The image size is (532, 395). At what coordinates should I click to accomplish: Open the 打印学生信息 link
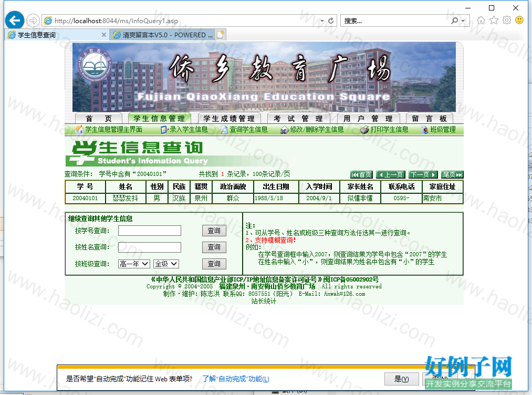click(390, 129)
